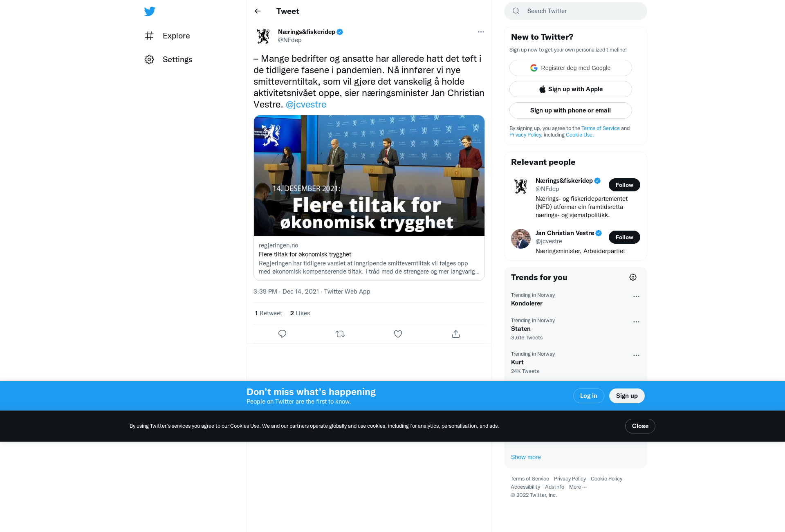
Task: Click Sign up with Apple button
Action: [x=570, y=89]
